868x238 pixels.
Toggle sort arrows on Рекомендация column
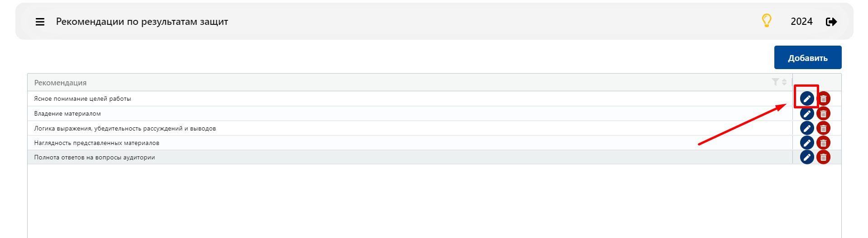[784, 82]
